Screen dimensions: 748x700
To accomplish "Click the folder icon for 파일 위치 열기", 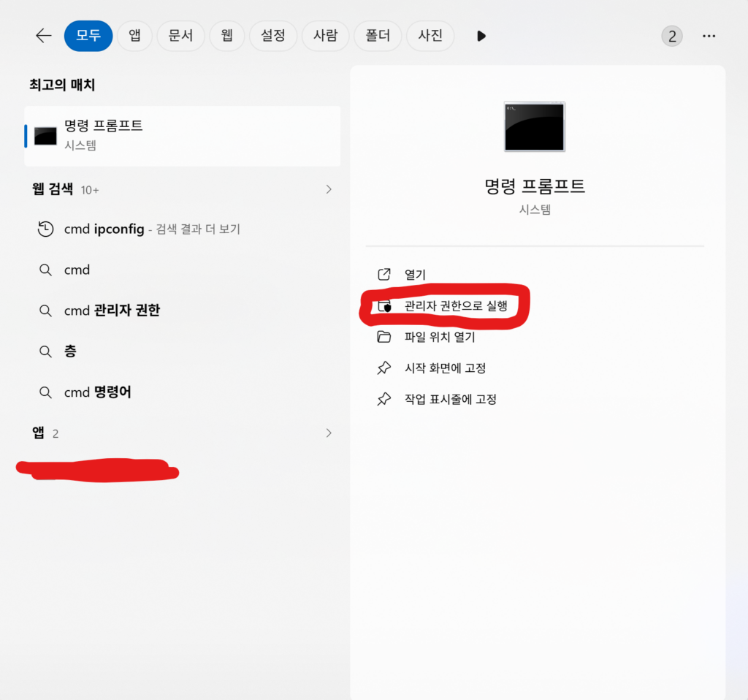I will (x=384, y=337).
